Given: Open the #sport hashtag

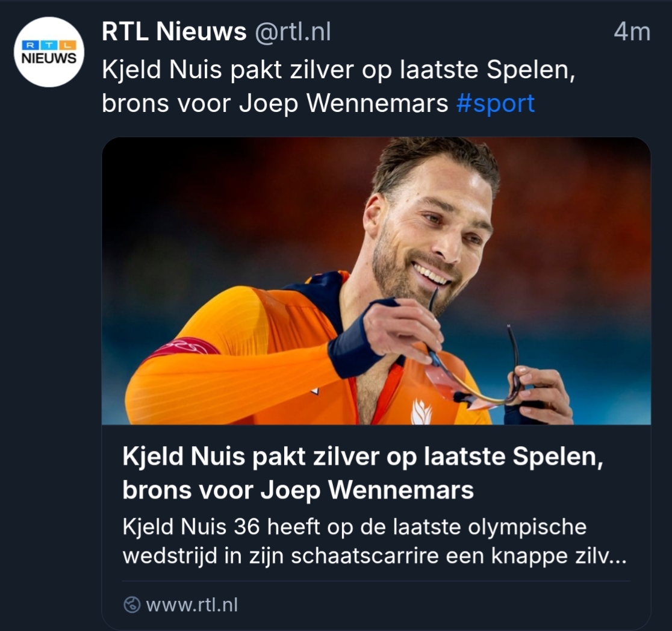Looking at the screenshot, I should (495, 104).
